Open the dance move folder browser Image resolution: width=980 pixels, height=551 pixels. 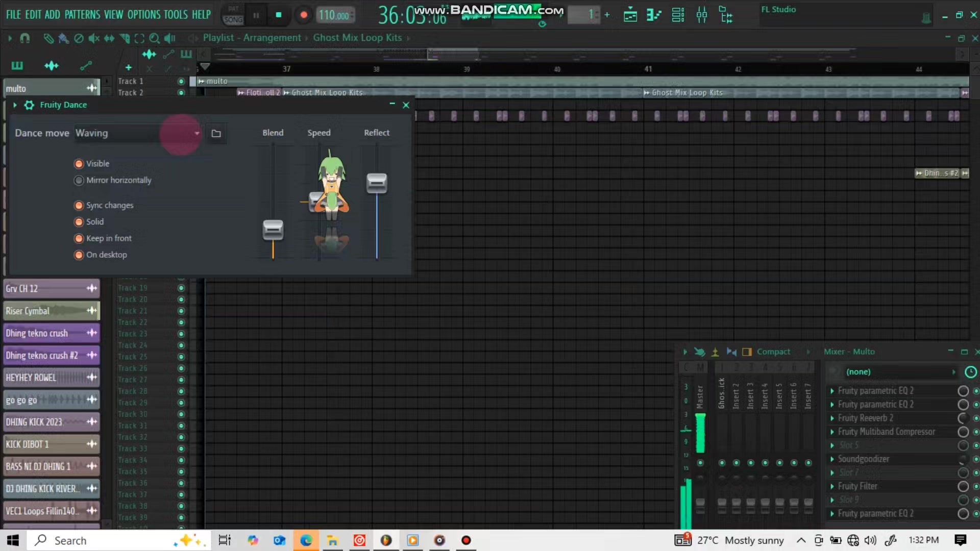(x=216, y=134)
